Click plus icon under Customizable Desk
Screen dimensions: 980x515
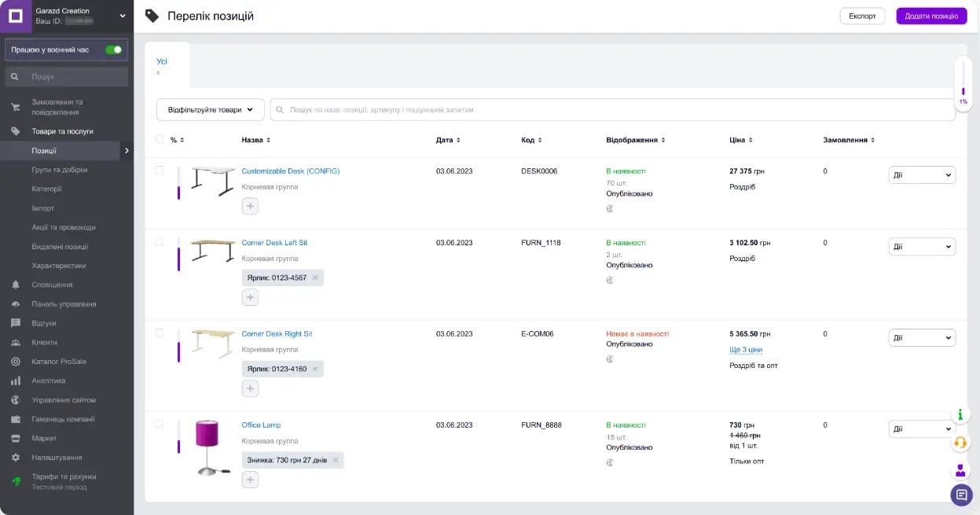(250, 206)
